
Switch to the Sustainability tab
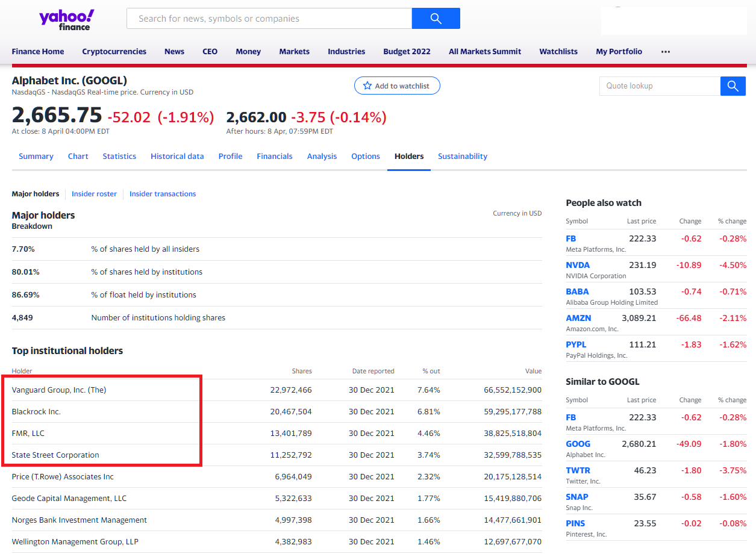[463, 157]
